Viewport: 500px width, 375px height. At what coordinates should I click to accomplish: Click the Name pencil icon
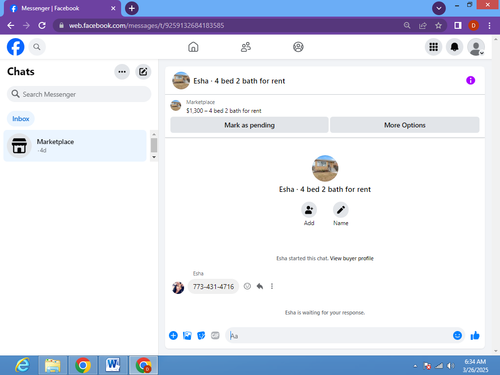coord(341,210)
